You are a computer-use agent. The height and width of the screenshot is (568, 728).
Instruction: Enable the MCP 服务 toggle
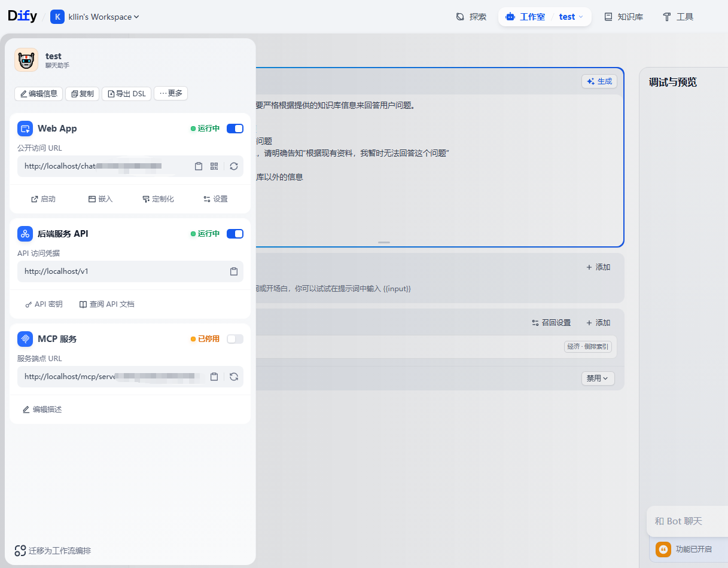coord(235,339)
